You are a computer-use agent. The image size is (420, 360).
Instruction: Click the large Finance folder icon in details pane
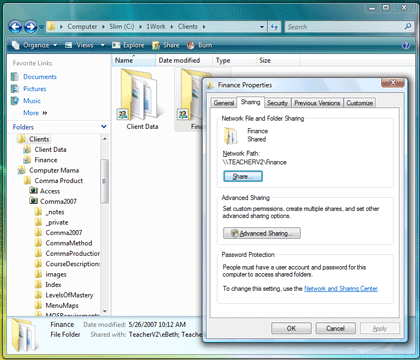tap(24, 334)
